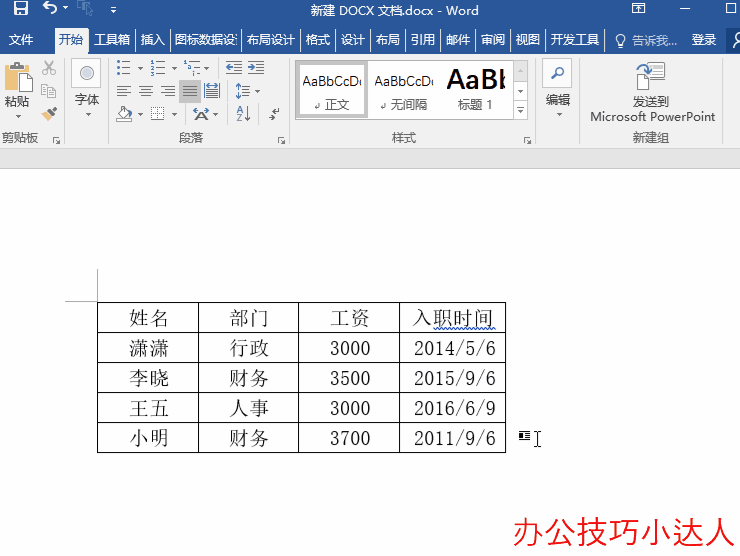The image size is (740, 556).
Task: Select the Format Painter brush
Action: [x=49, y=114]
